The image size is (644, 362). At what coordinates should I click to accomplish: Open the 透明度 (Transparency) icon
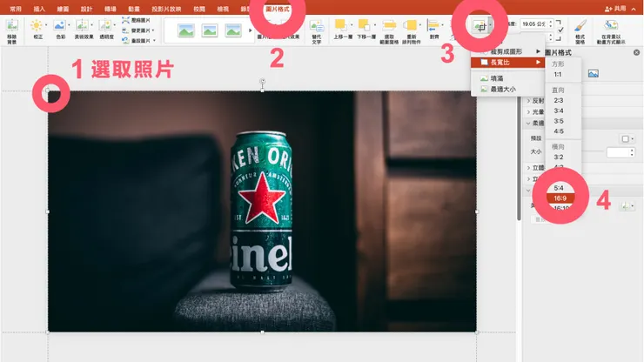[105, 26]
